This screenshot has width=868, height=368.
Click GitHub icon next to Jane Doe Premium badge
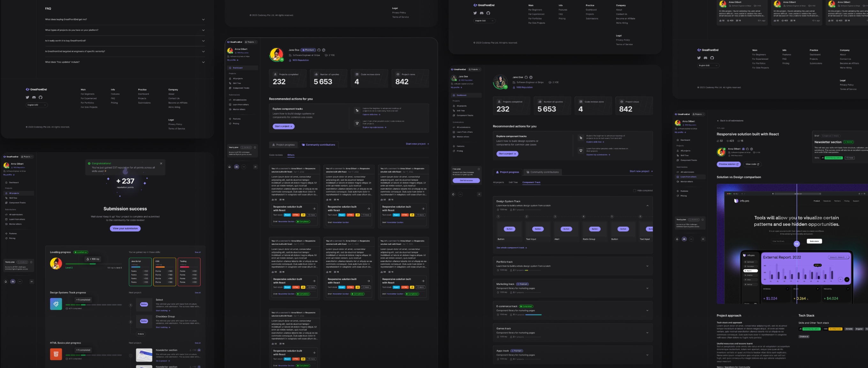click(319, 50)
